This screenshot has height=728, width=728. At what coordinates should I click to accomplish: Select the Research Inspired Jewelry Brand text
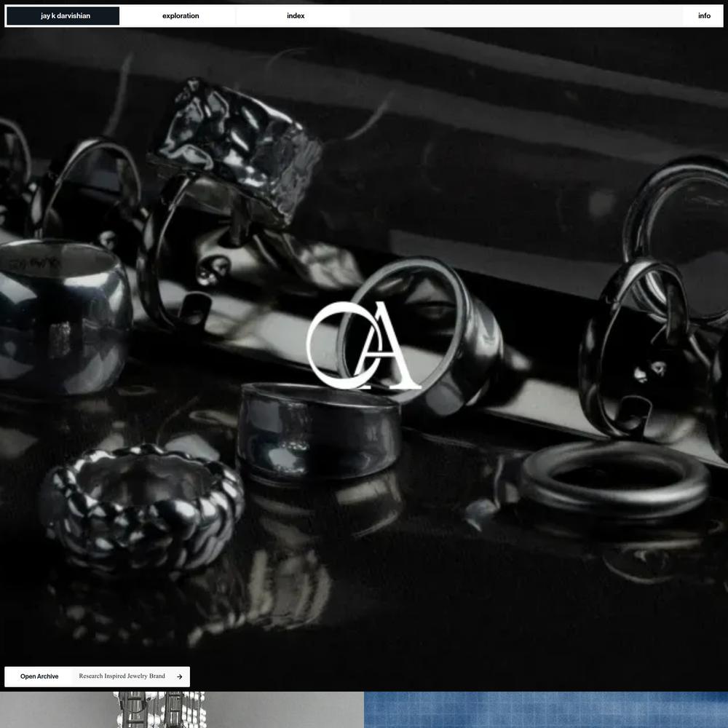point(122,676)
